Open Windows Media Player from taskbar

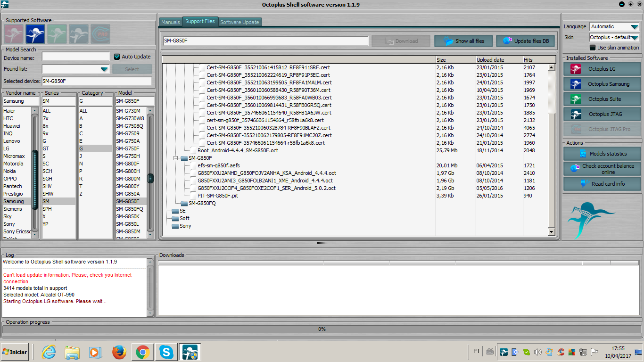pos(95,352)
